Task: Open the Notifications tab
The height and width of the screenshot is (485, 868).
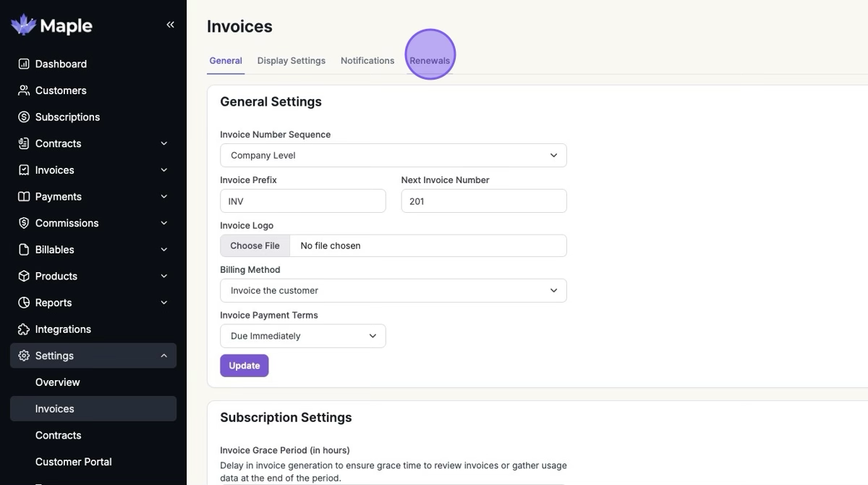Action: pos(367,61)
